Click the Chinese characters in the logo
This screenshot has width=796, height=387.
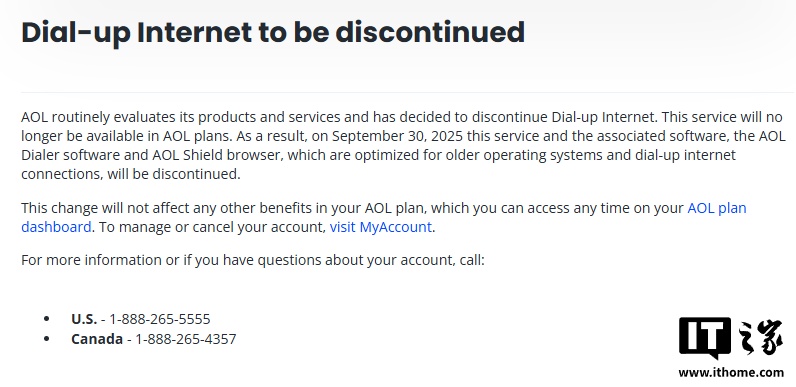(x=760, y=337)
